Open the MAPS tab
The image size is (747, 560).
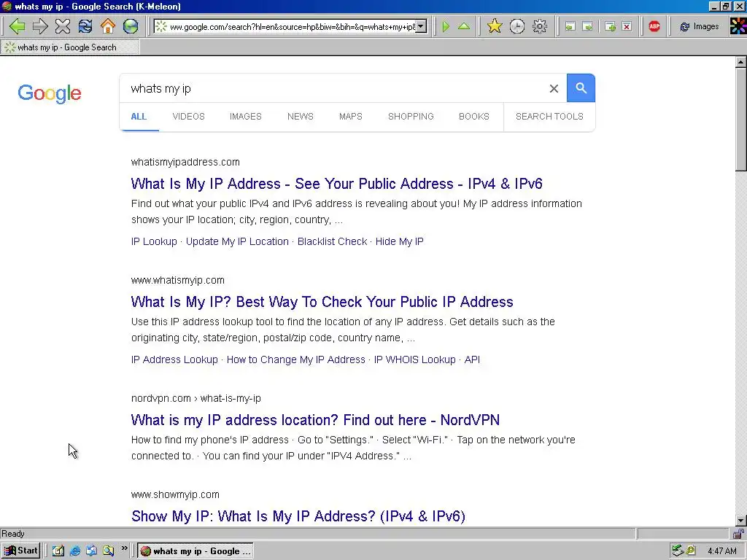pos(351,117)
